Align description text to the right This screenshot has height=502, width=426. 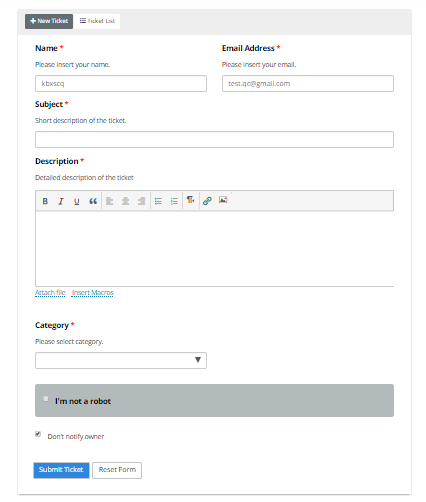coord(141,201)
